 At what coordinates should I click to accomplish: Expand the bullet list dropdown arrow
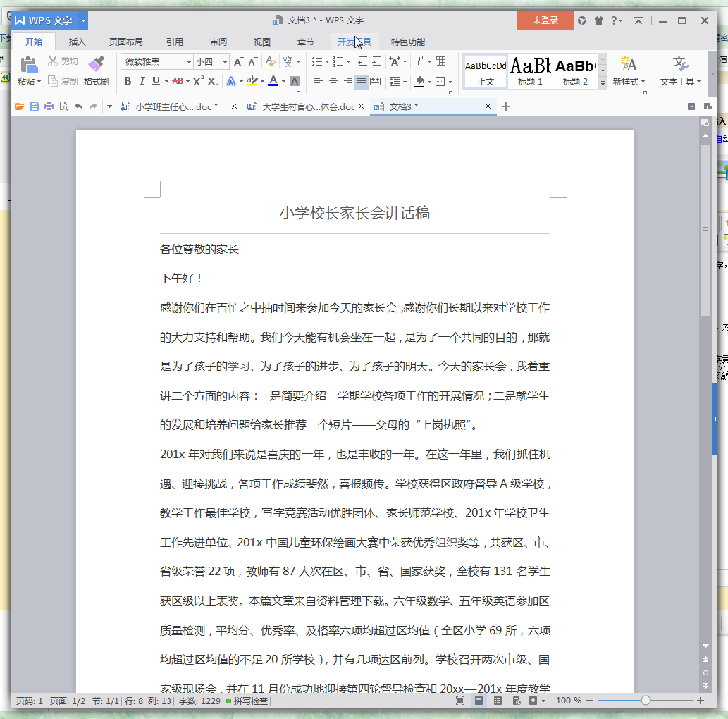[327, 62]
